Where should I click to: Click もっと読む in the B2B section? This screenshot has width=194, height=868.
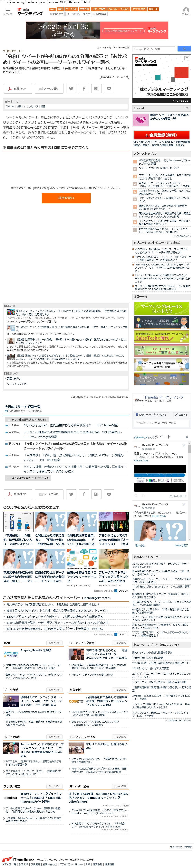point(54,643)
